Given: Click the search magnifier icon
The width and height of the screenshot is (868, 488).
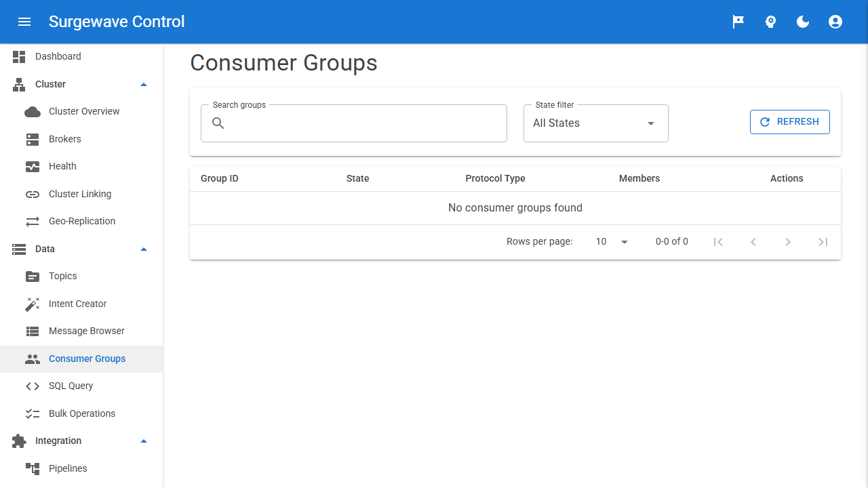Looking at the screenshot, I should pyautogui.click(x=218, y=123).
